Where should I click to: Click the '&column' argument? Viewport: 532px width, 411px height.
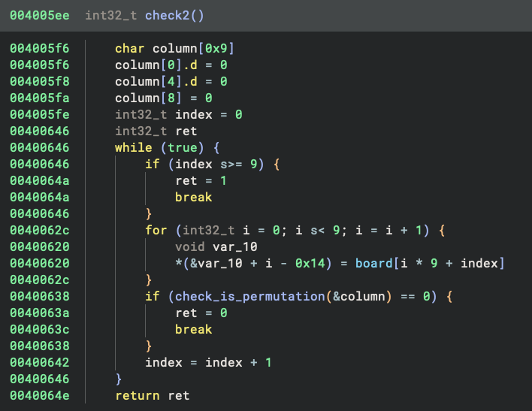(359, 297)
